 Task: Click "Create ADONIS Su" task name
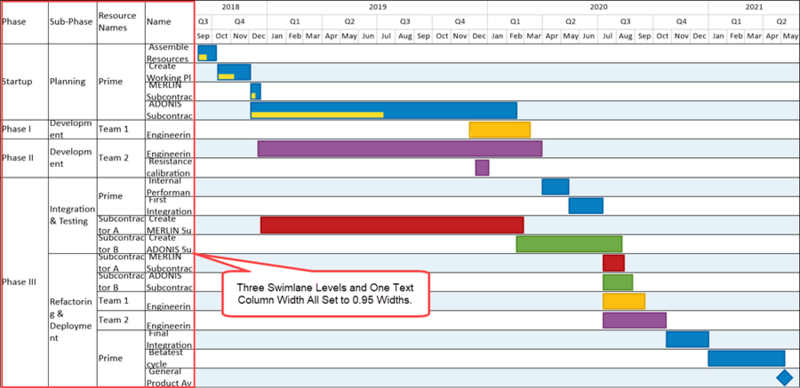(x=169, y=244)
